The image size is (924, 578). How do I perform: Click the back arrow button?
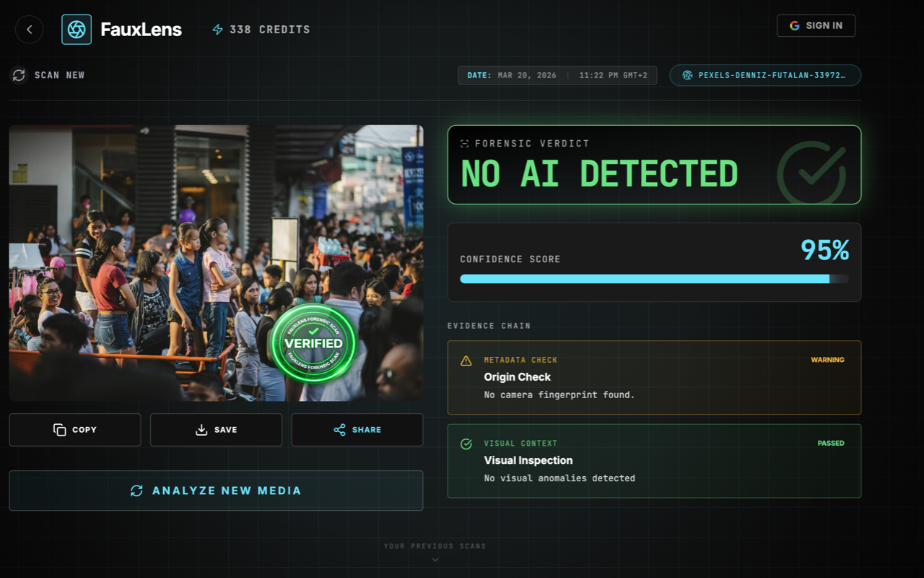coord(30,30)
